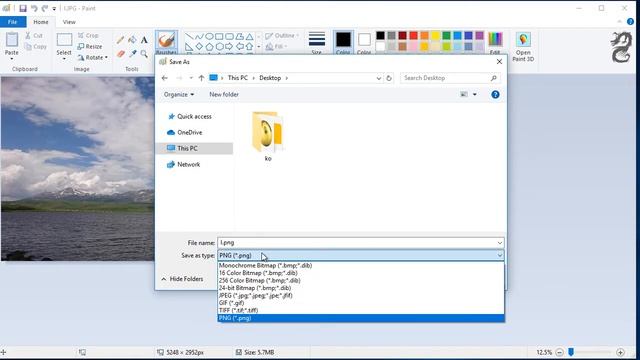Open the view options dropdown arrow
This screenshot has width=640, height=360.
(475, 94)
